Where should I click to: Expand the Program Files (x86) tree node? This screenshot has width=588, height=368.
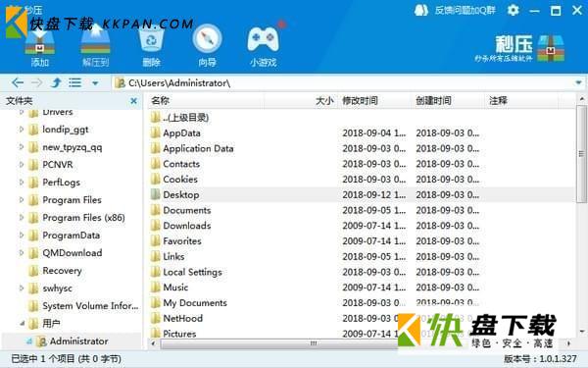point(22,218)
